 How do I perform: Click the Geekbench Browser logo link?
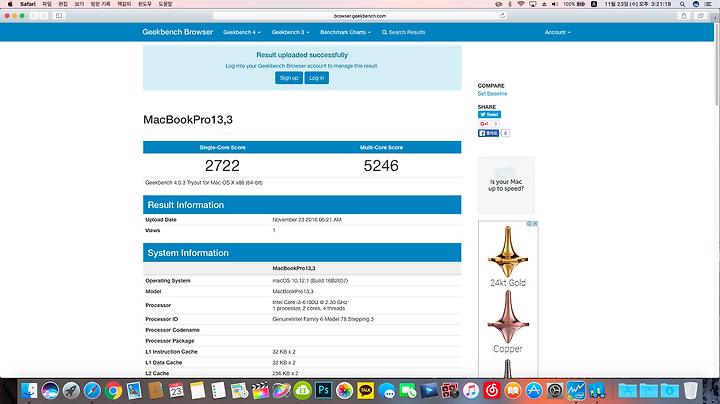click(x=178, y=32)
